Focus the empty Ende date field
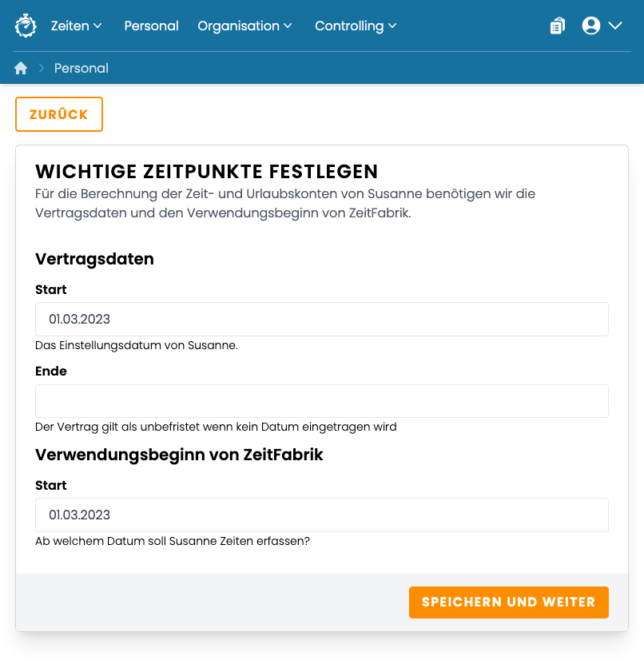Viewport: 644px width, 664px height. [x=322, y=401]
